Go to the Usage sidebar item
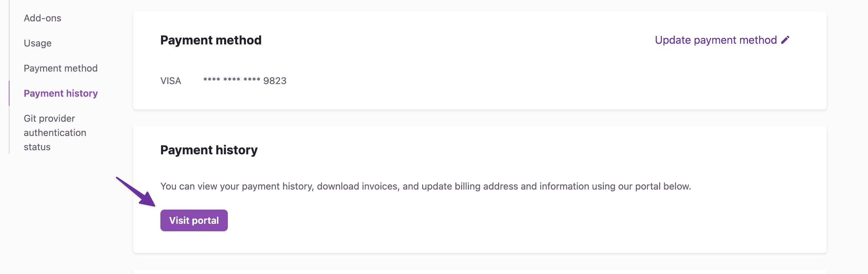Viewport: 868px width, 274px height. coord(38,43)
